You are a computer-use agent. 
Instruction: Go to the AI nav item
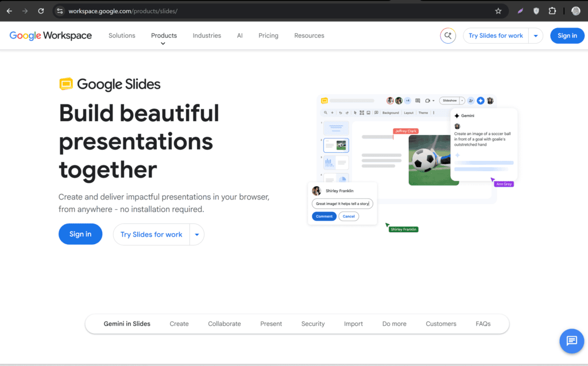(239, 36)
